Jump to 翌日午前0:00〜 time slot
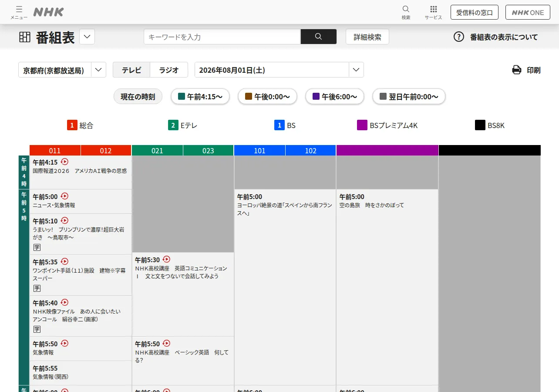The image size is (559, 392). [409, 97]
